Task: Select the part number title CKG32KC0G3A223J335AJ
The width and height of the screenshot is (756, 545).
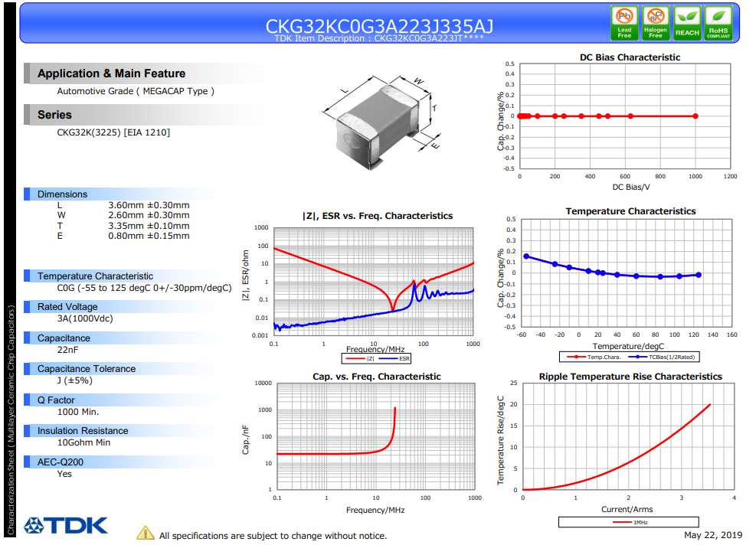Action: coord(379,26)
